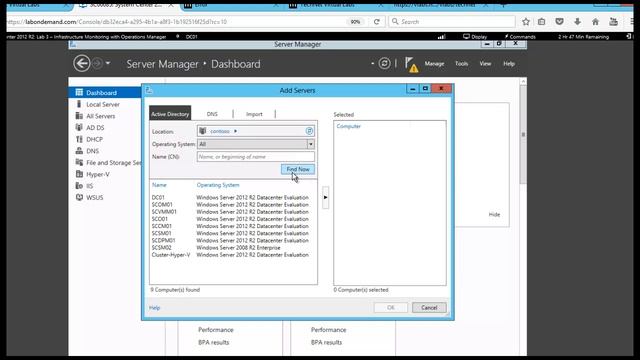Select AD DS in the sidebar
640x360 pixels.
point(95,128)
